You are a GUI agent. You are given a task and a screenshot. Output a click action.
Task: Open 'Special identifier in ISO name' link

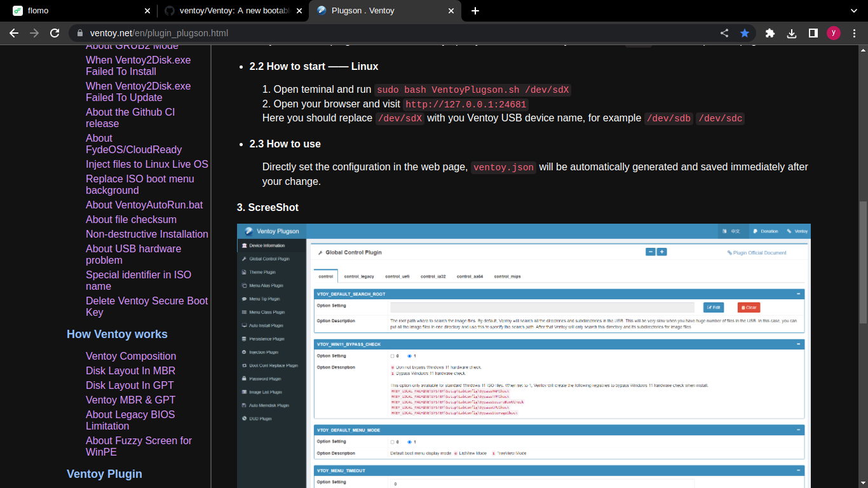coord(139,280)
